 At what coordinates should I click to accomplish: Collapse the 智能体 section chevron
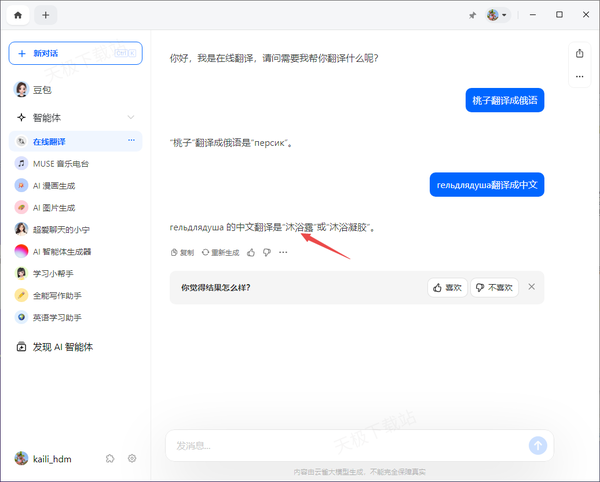pyautogui.click(x=131, y=117)
